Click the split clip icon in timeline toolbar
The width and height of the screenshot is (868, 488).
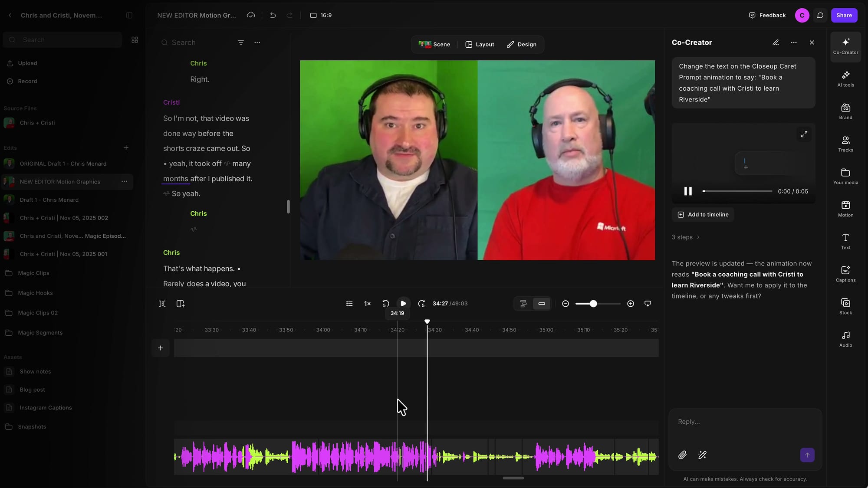pos(162,304)
